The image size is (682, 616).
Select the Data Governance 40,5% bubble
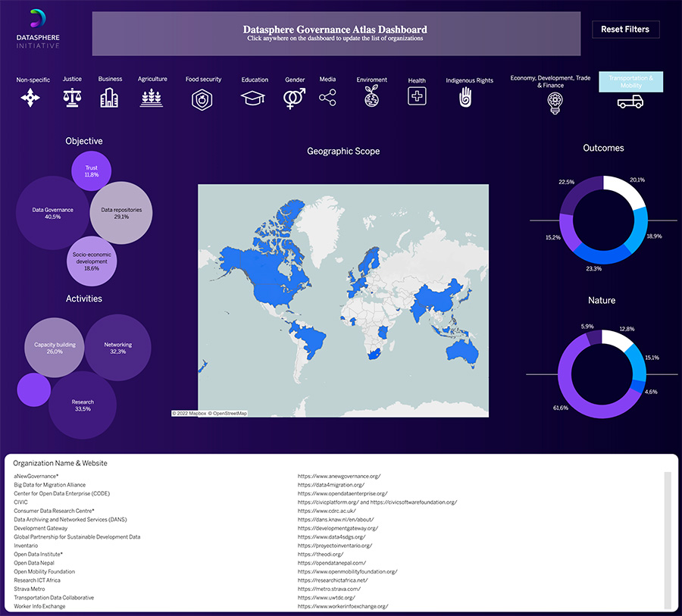pyautogui.click(x=52, y=213)
